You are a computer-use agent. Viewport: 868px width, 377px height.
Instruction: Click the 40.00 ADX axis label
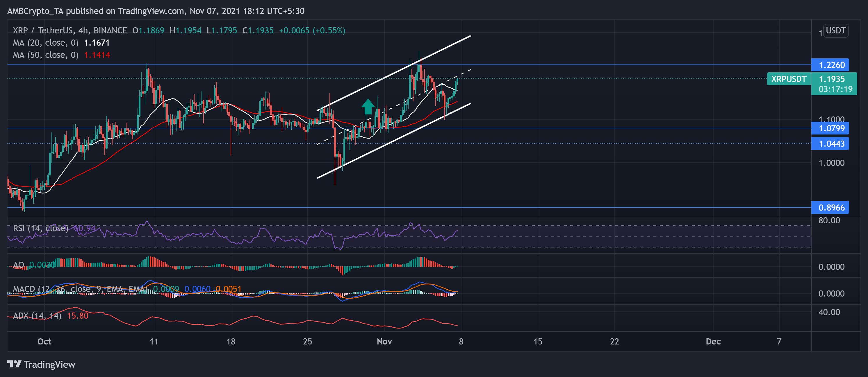[829, 312]
